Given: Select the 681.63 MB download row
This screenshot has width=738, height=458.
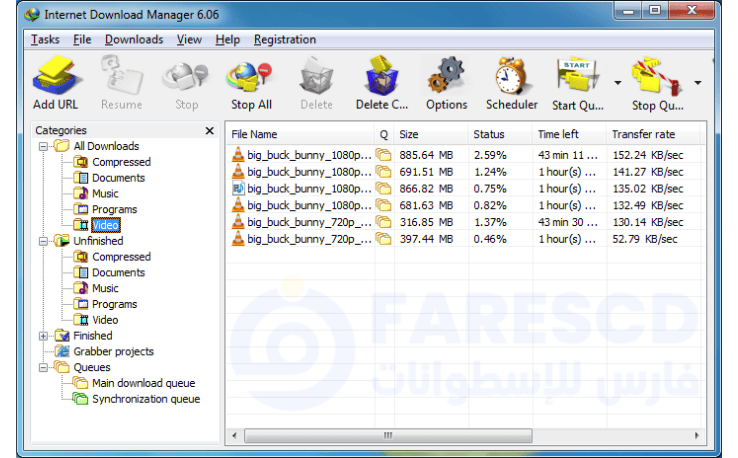Looking at the screenshot, I should click(x=465, y=205).
